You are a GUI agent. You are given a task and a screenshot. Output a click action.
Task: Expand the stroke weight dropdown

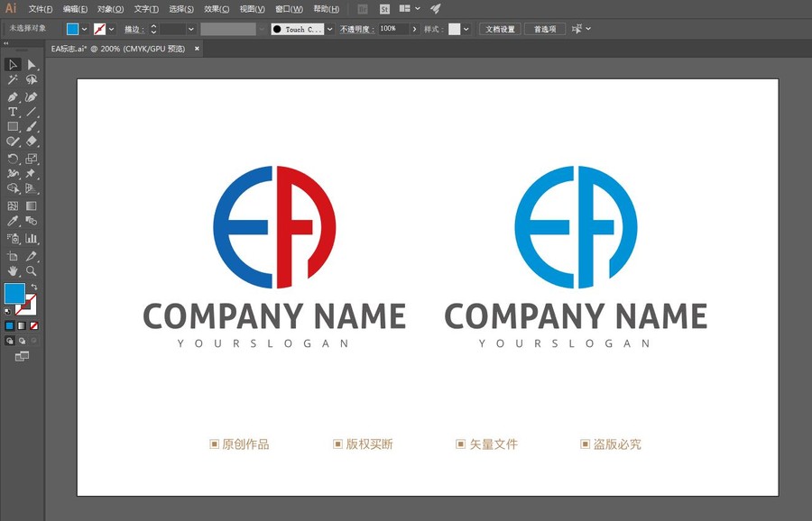click(191, 30)
